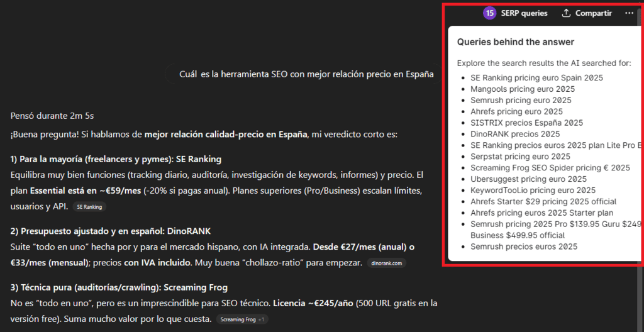The width and height of the screenshot is (644, 332).
Task: Click the SERP queries button label
Action: [x=524, y=13]
